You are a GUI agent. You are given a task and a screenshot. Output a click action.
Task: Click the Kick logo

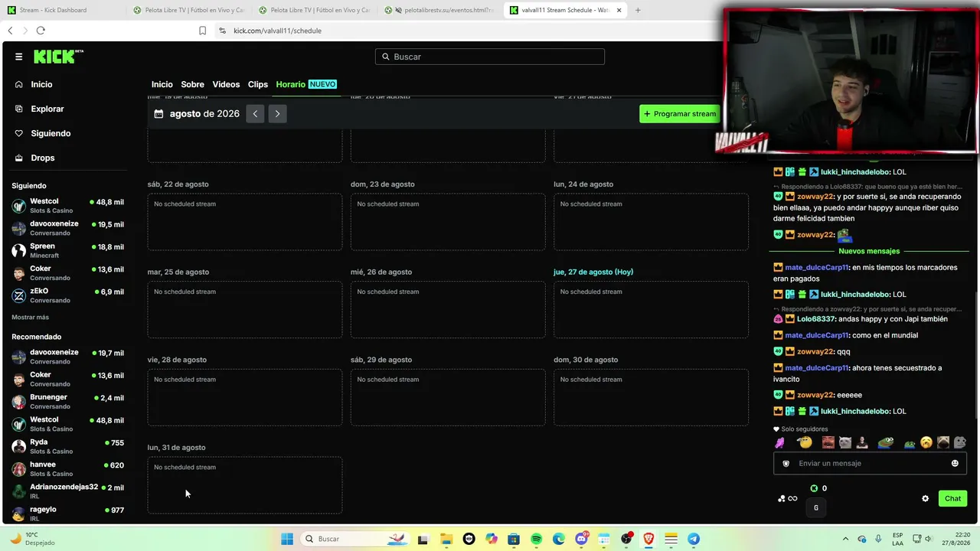[x=58, y=57]
